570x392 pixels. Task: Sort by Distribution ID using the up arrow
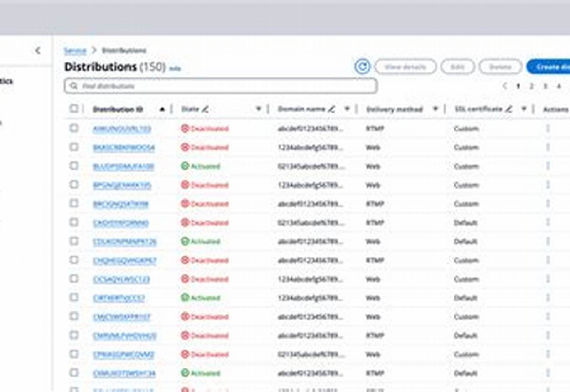(162, 109)
